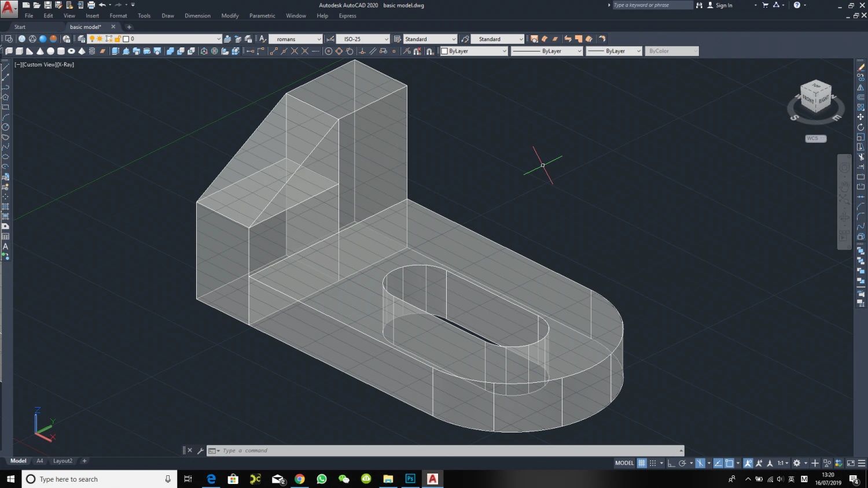The image size is (868, 488).
Task: Select the Cylinder primitive tool
Action: pyautogui.click(x=61, y=51)
